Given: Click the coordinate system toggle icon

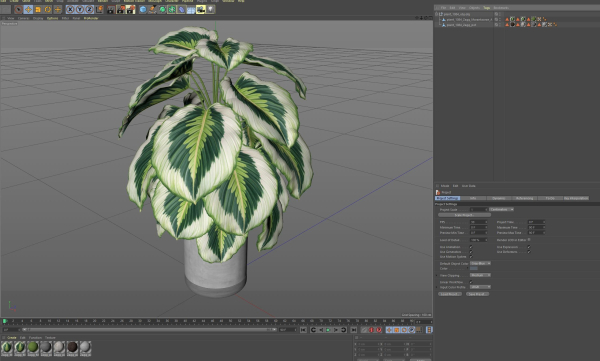Looking at the screenshot, I should (99, 10).
